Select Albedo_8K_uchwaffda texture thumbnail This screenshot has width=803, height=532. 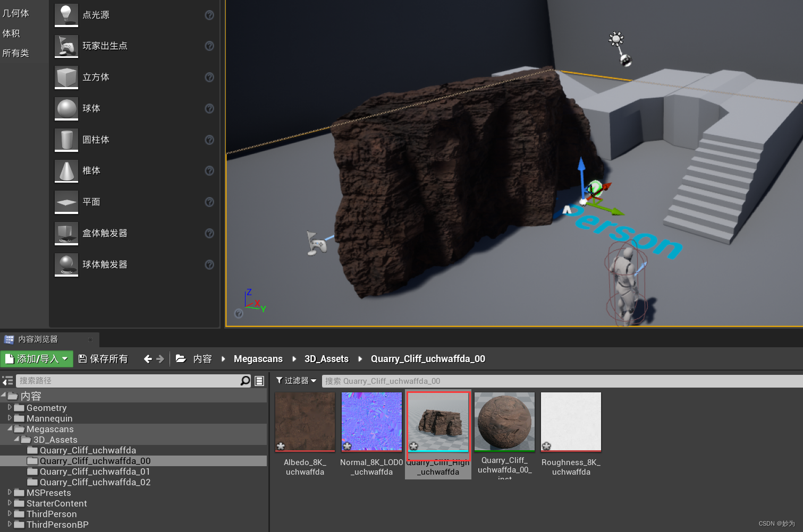(x=305, y=422)
